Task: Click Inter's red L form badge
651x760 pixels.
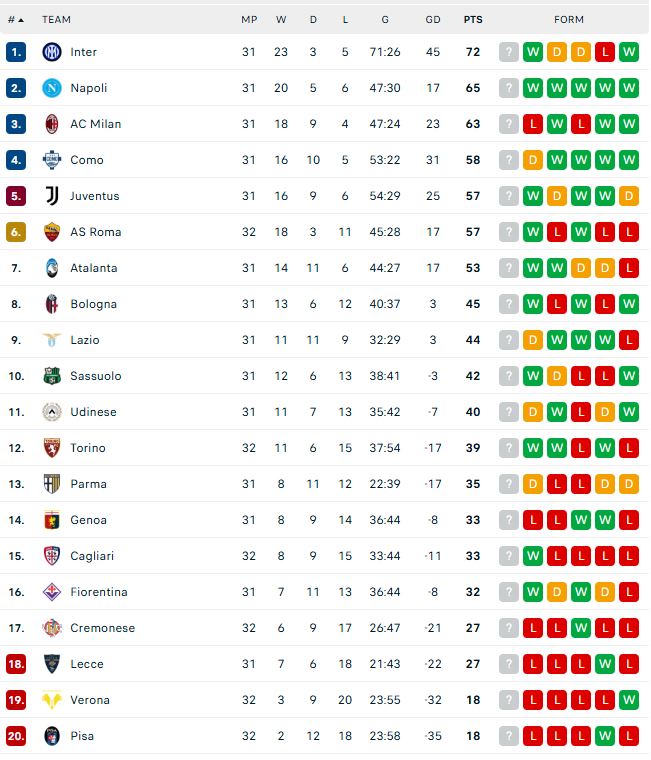Action: [605, 52]
